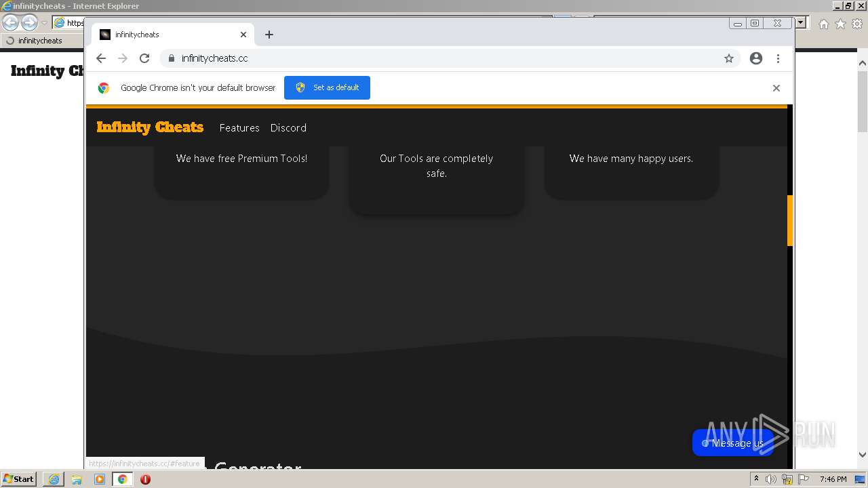Open a new Chrome tab
The height and width of the screenshot is (488, 868).
(x=269, y=35)
